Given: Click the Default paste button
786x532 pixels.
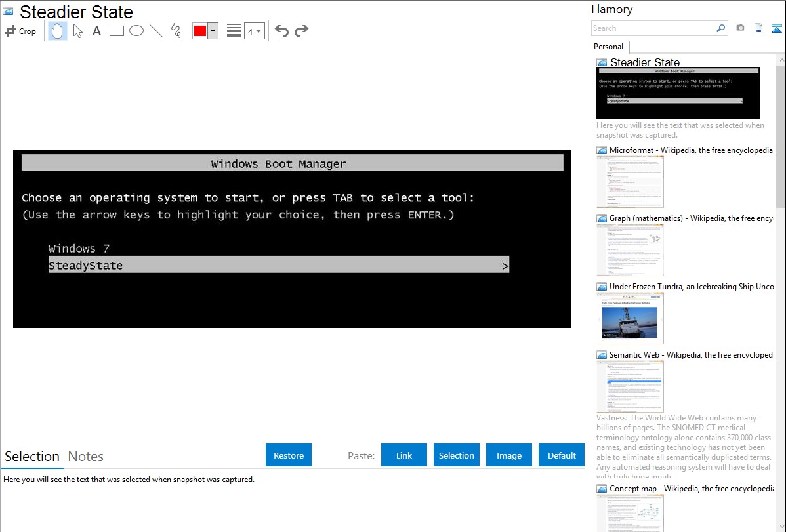Looking at the screenshot, I should point(562,455).
